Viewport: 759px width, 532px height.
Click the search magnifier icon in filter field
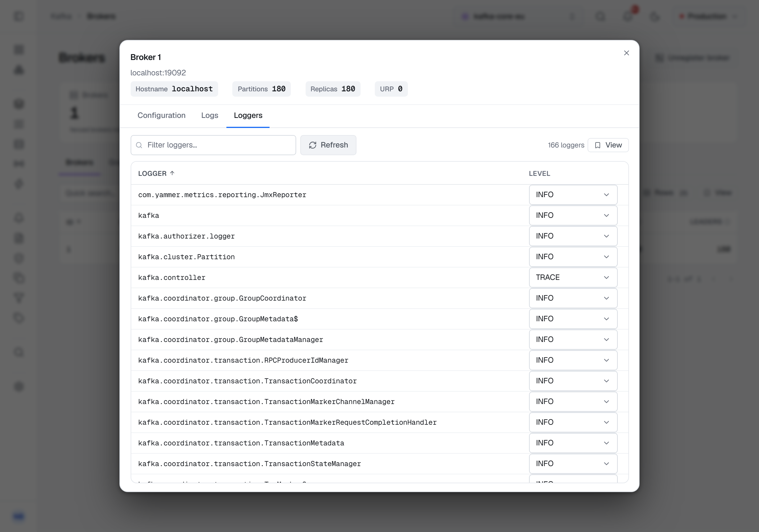(139, 145)
